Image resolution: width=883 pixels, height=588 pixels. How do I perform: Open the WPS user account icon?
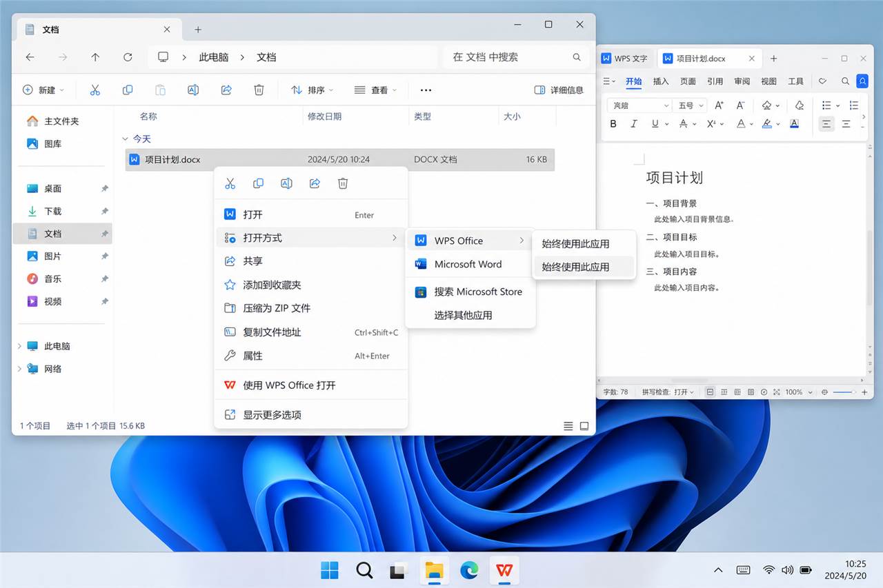point(862,81)
